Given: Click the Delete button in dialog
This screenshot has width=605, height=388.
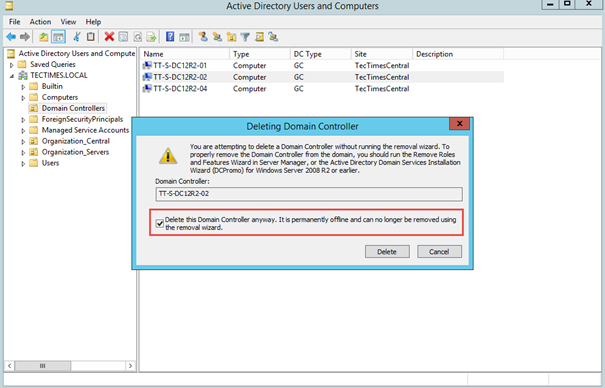Looking at the screenshot, I should [387, 252].
